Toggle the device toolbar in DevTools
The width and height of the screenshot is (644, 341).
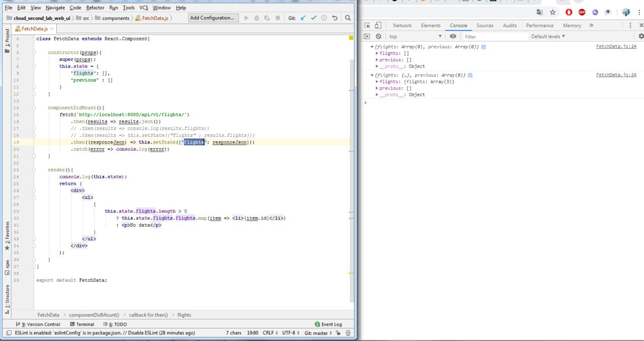click(x=378, y=25)
